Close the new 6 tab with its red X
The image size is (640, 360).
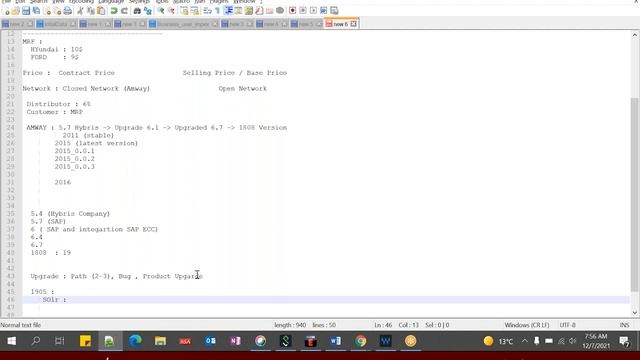pos(353,24)
